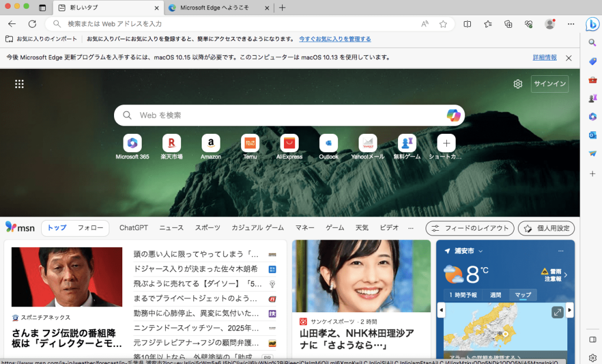Viewport: 602px width, 364px height.
Task: Click お気に入りのインポート
Action: coord(41,39)
